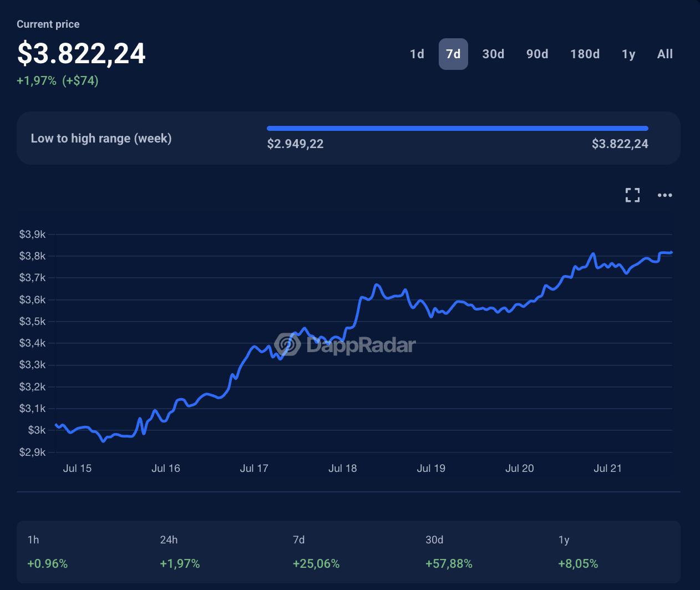Click the 24h change of +1,97%
Image resolution: width=700 pixels, height=590 pixels.
coord(180,563)
